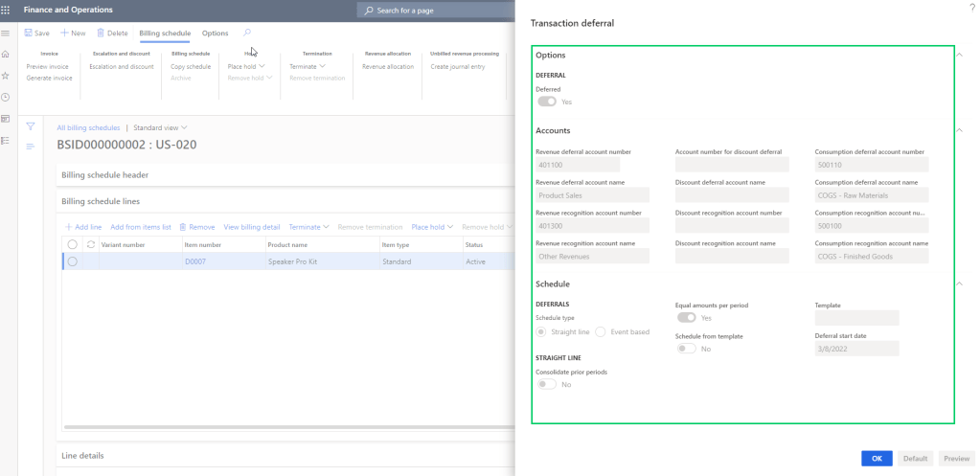This screenshot has height=476, width=980.
Task: Select the Billing schedule tab
Action: click(165, 33)
